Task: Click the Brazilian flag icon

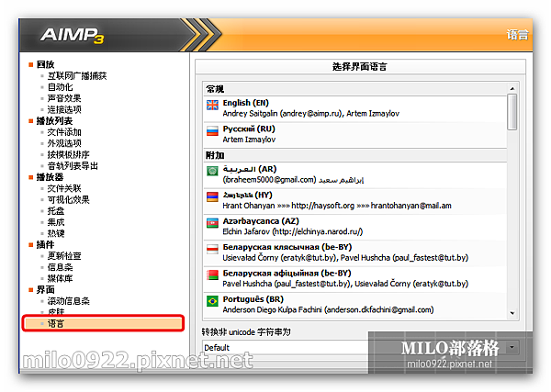Action: coord(212,301)
